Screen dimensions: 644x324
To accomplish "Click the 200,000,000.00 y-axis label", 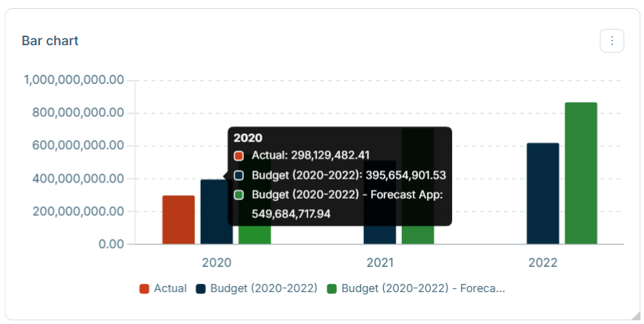I will click(78, 211).
